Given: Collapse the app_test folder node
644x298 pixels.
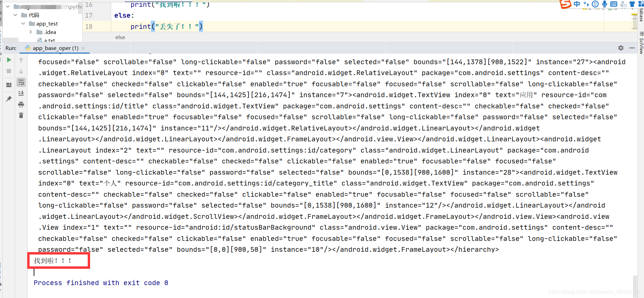Looking at the screenshot, I should pos(23,23).
